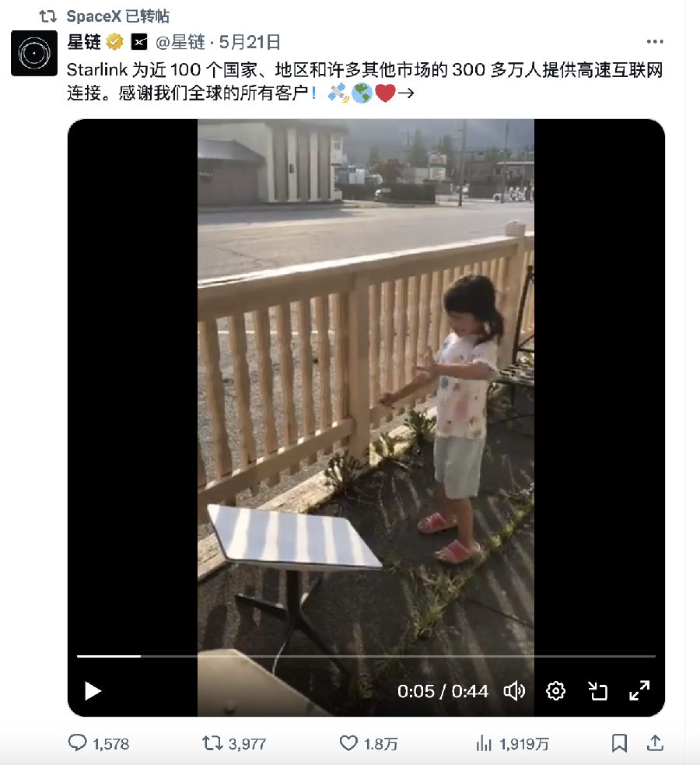Repost this tweet using the retweet icon
The width and height of the screenshot is (700, 765).
click(x=212, y=743)
